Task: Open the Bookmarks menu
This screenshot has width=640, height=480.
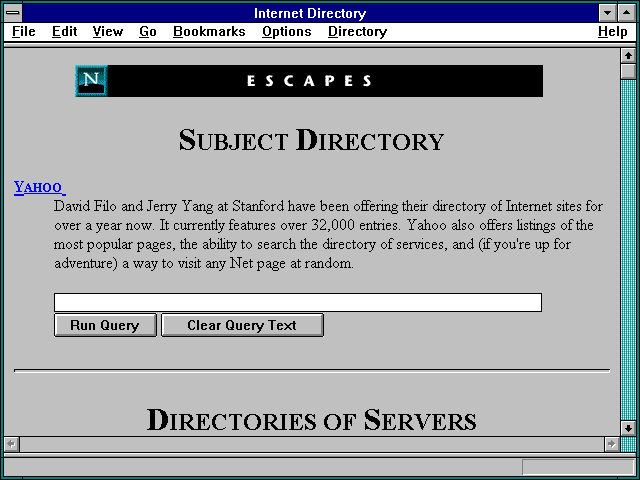Action: (x=209, y=31)
